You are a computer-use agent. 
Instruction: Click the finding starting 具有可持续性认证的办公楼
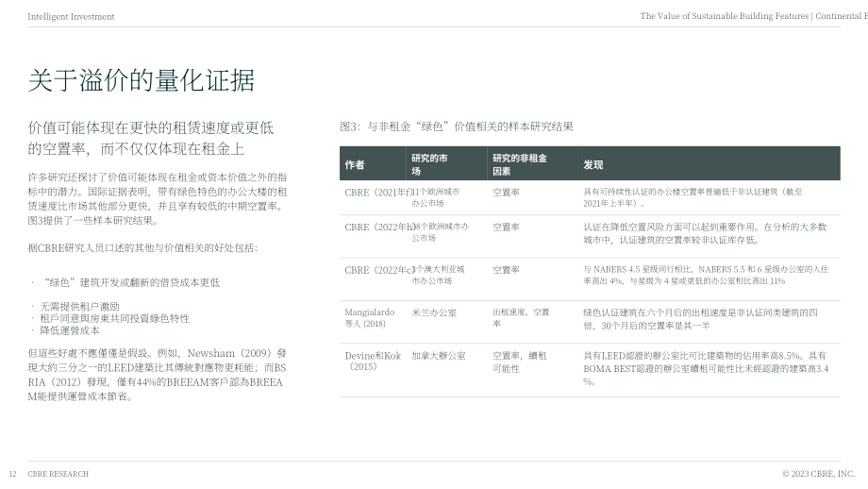[693, 197]
